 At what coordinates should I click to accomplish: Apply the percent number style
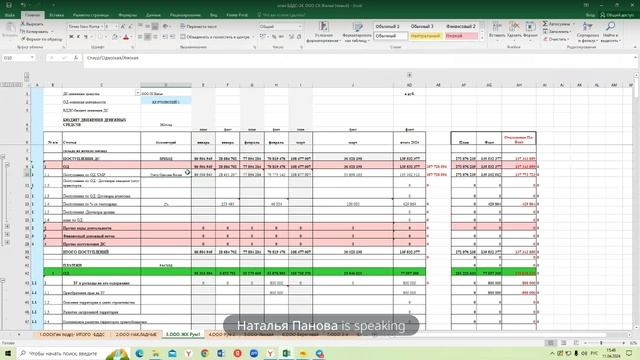pyautogui.click(x=274, y=37)
